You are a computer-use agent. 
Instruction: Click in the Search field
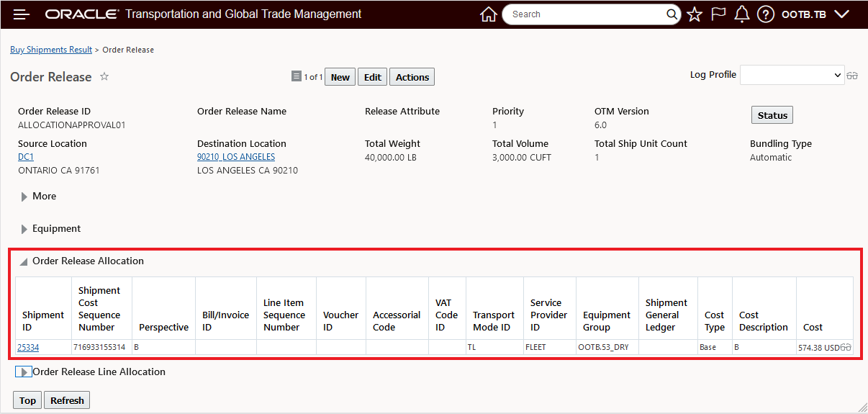coord(584,14)
